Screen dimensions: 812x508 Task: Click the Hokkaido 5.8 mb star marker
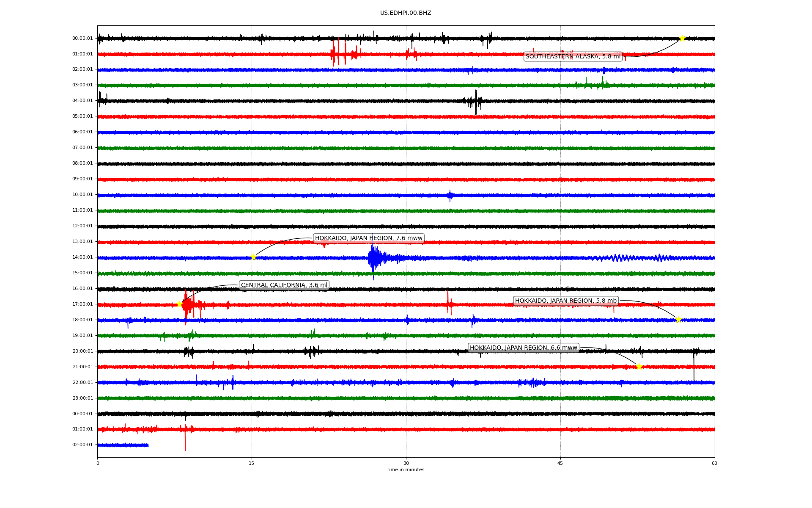click(x=678, y=320)
